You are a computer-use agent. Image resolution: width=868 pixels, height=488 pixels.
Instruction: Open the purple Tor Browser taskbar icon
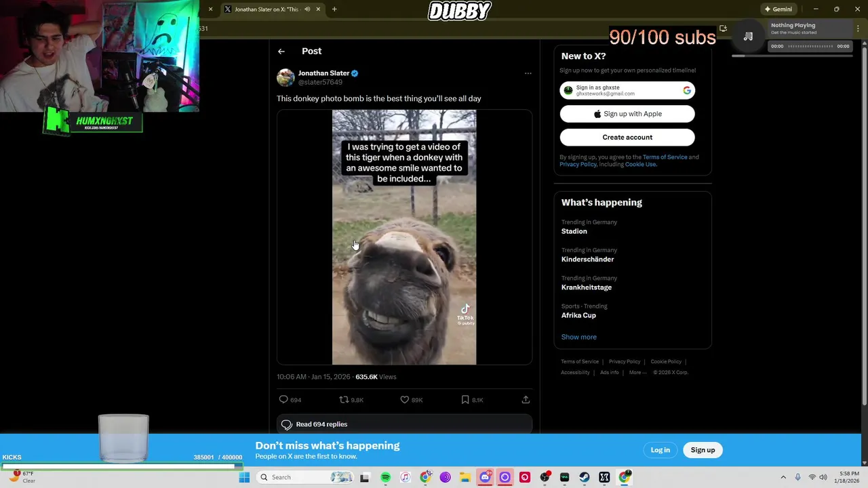[x=445, y=477]
